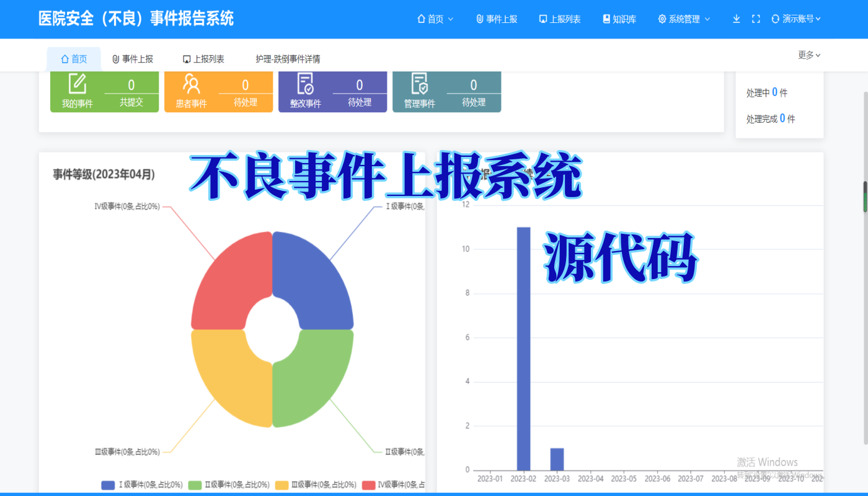Click the tall 2023-02 bar in the chart
868x496 pixels.
click(x=523, y=348)
